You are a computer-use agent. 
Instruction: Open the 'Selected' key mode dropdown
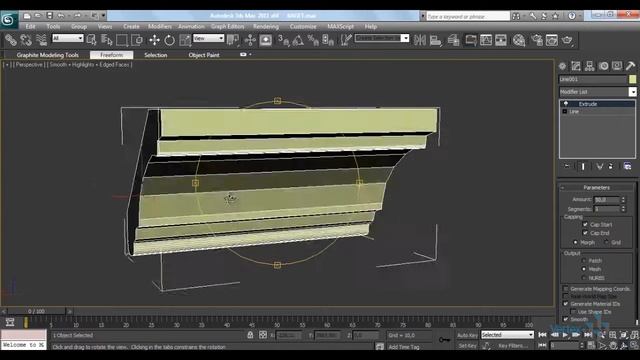(x=507, y=335)
